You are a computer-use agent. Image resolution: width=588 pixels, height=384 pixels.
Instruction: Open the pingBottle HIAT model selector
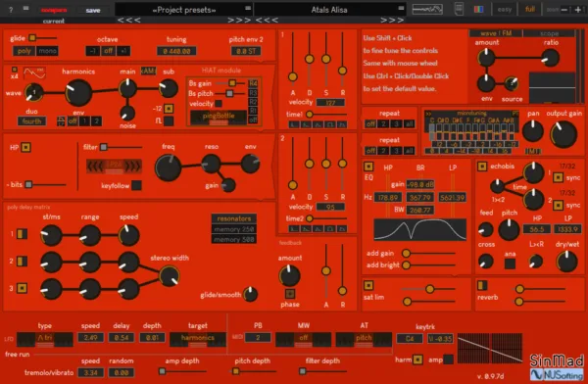coord(219,118)
